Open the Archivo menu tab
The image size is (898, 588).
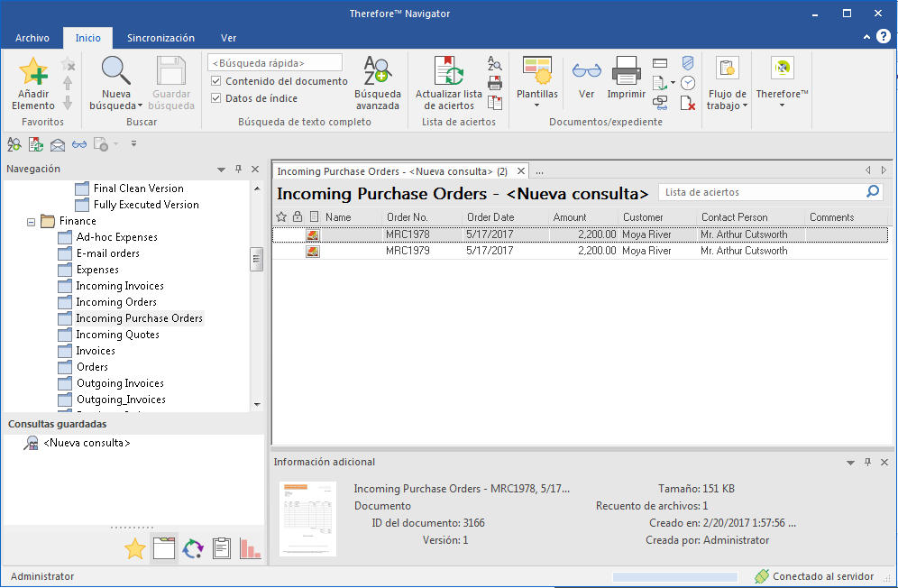(x=32, y=38)
